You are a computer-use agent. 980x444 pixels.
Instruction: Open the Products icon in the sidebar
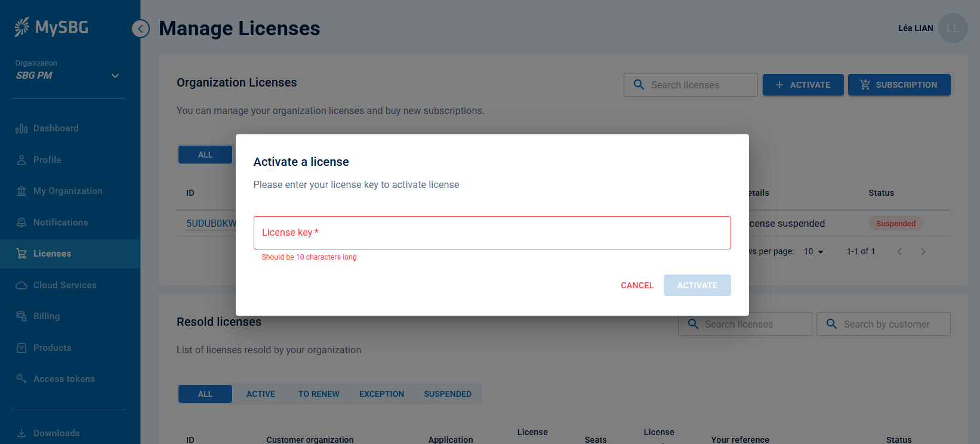(21, 348)
